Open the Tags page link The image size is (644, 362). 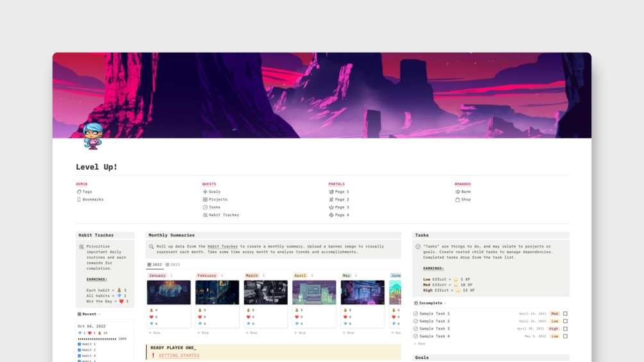pyautogui.click(x=87, y=192)
